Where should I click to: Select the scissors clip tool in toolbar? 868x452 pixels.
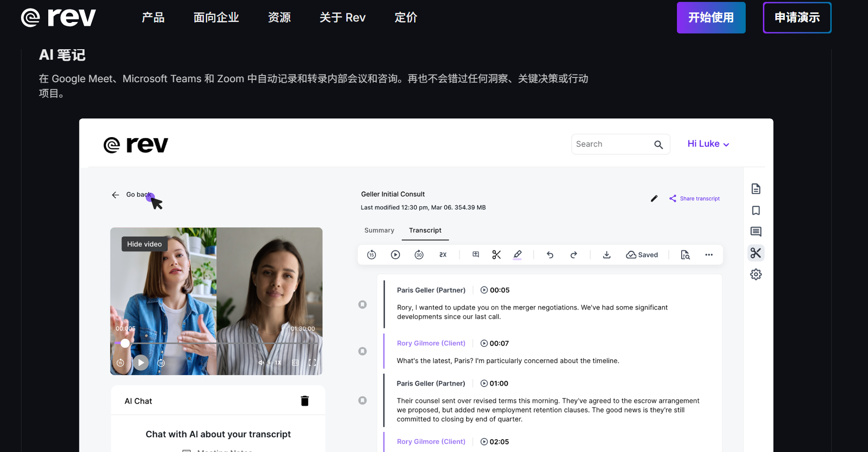point(496,255)
